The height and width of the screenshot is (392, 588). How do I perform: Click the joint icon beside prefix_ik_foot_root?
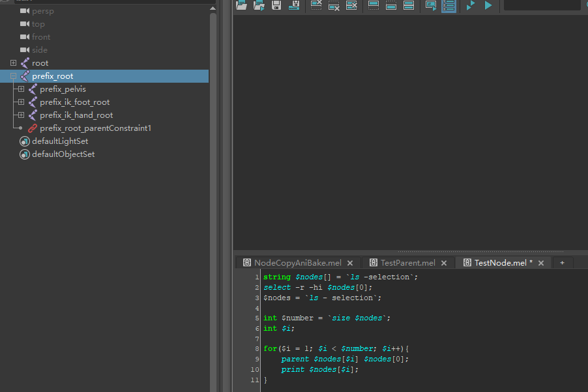pos(33,102)
